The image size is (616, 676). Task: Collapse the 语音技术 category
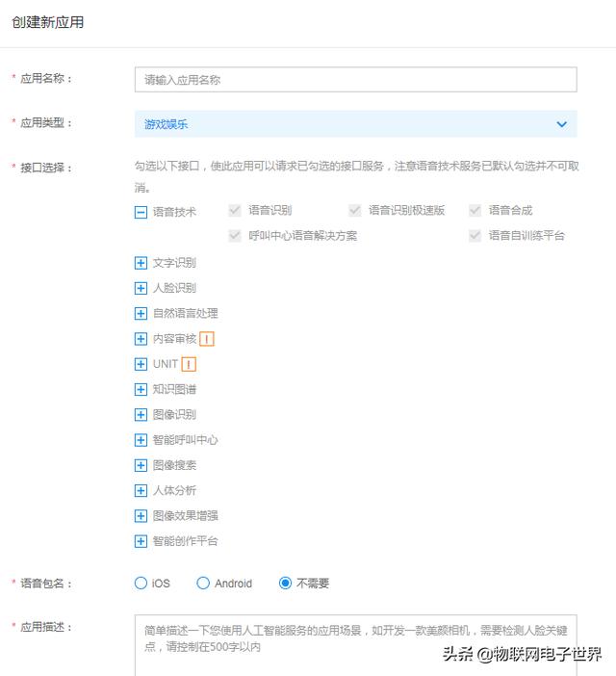point(141,212)
